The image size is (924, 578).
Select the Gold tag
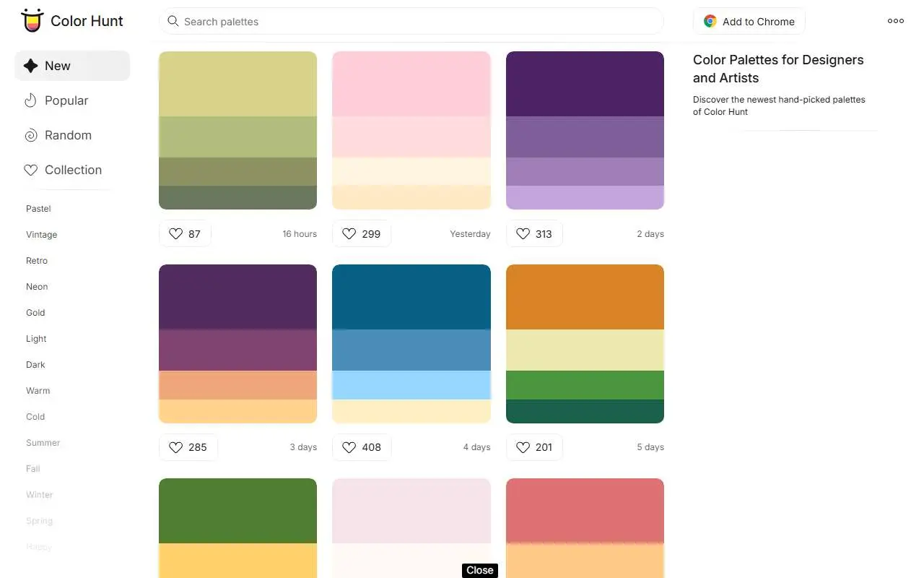(x=35, y=313)
